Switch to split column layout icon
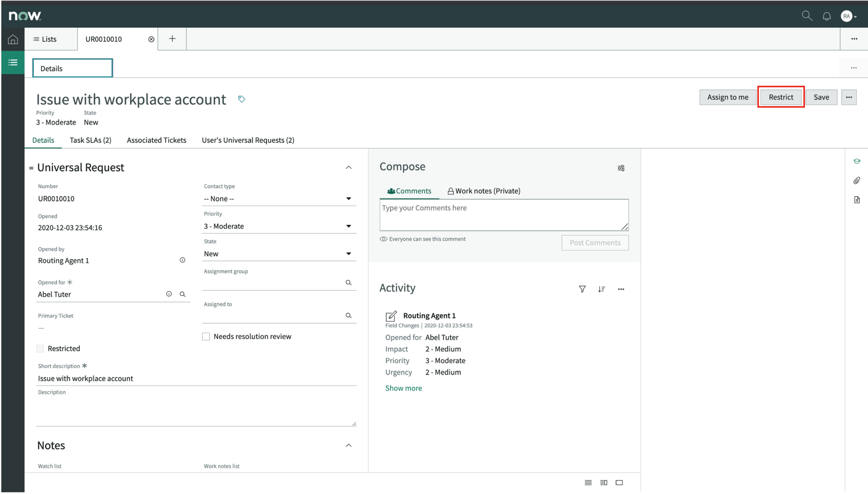Image resolution: width=868 pixels, height=494 pixels. click(604, 483)
